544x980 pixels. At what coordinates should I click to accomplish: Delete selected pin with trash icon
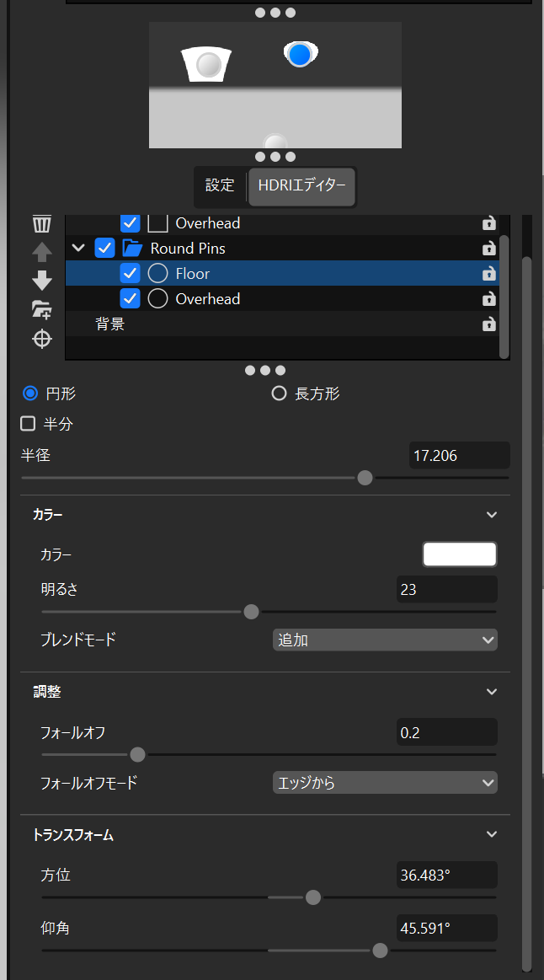(42, 223)
